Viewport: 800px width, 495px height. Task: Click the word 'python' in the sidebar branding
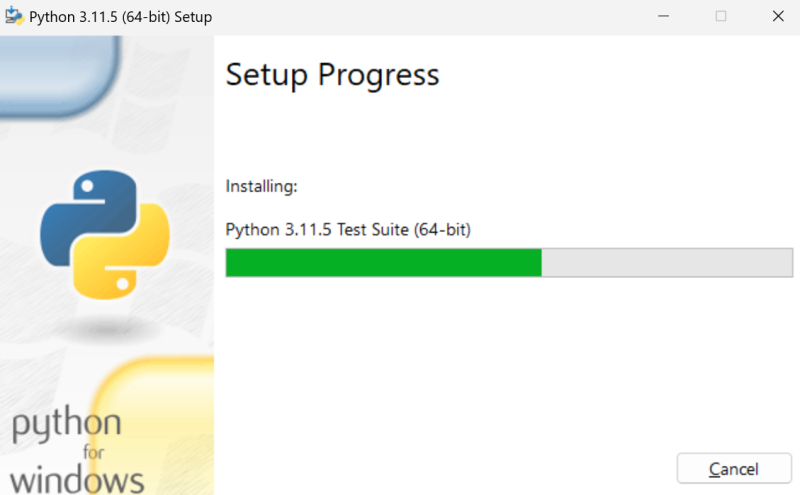[66, 425]
